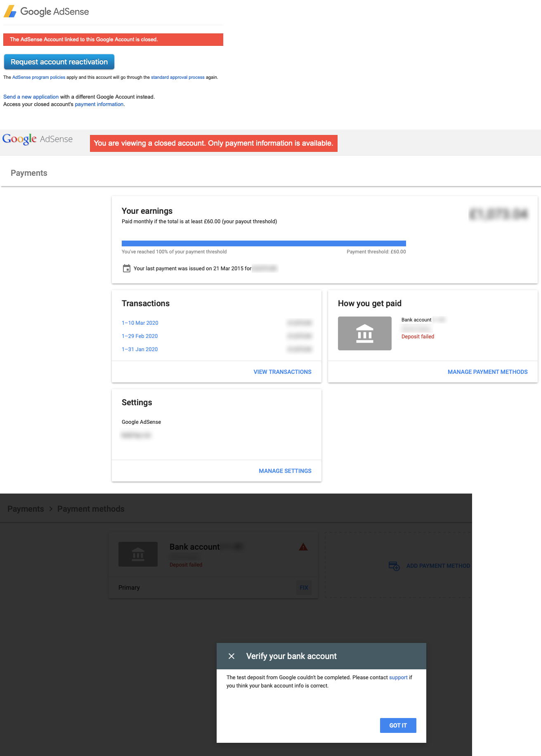This screenshot has height=756, width=541.
Task: Click the dimmed bank account icon
Action: coord(138,554)
